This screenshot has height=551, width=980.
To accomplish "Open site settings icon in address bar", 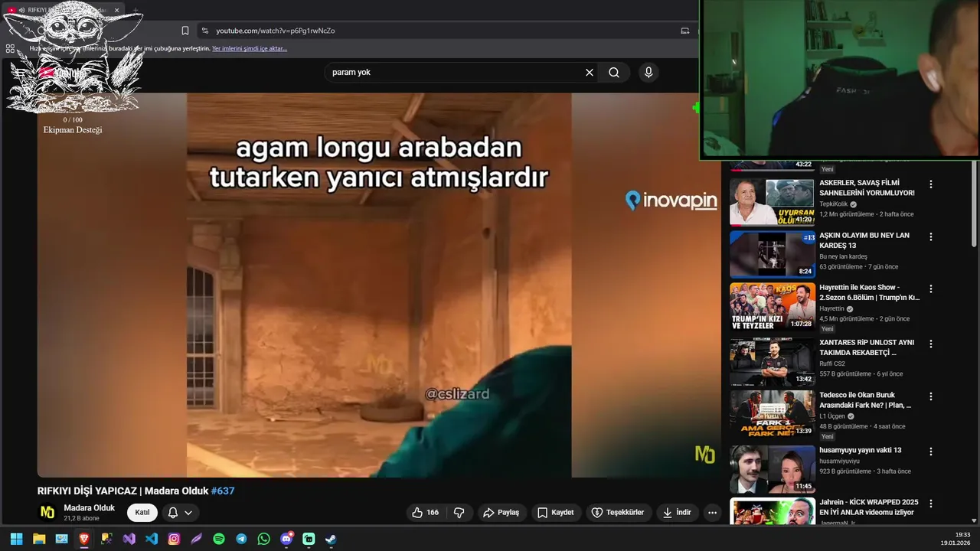I will tap(204, 31).
